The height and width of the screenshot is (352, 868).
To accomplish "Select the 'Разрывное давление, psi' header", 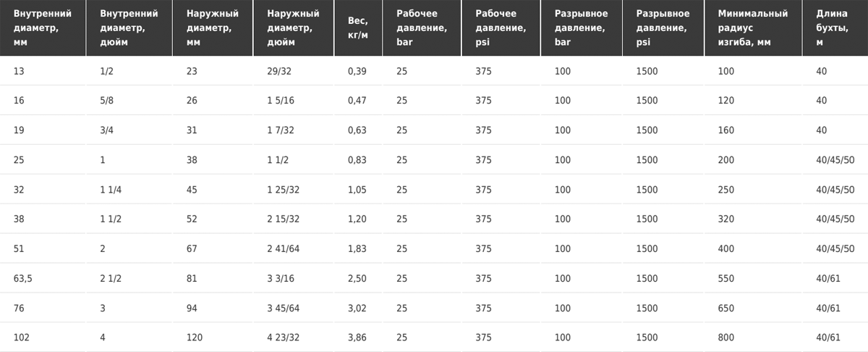I will [663, 28].
